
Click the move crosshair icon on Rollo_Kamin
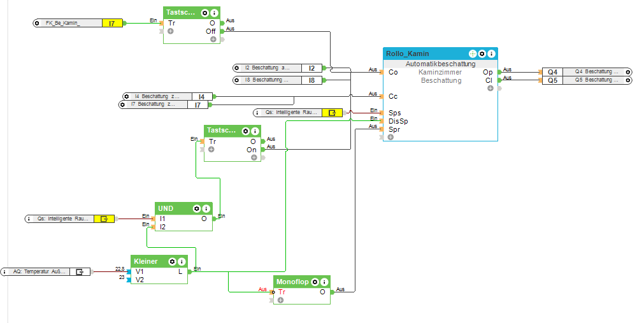[x=473, y=54]
